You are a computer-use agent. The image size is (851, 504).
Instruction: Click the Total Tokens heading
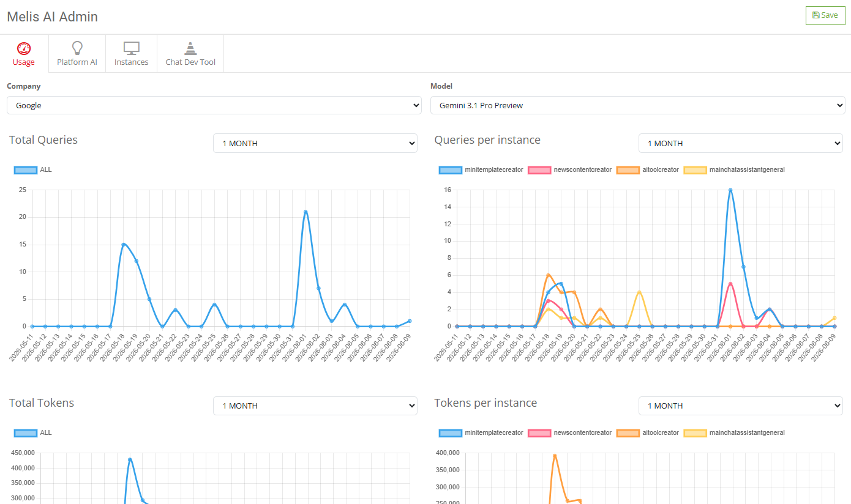click(42, 402)
